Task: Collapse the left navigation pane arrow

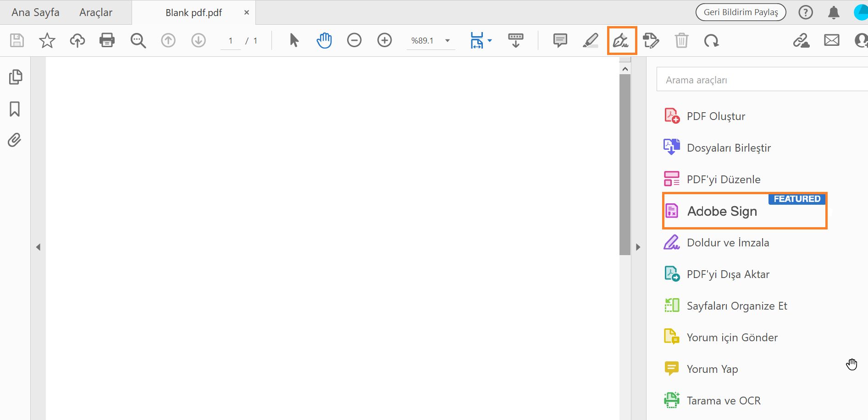Action: 39,247
